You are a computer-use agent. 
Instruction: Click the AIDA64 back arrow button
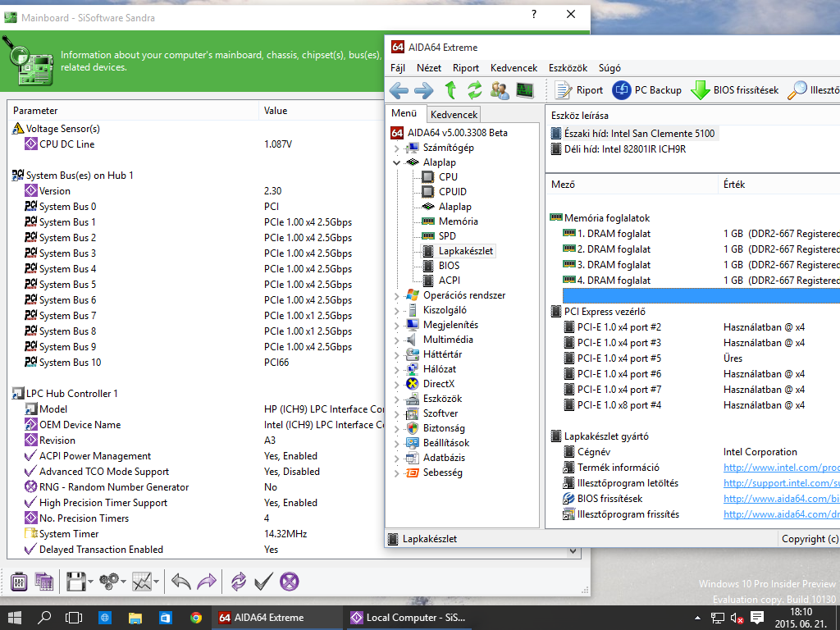click(x=399, y=90)
